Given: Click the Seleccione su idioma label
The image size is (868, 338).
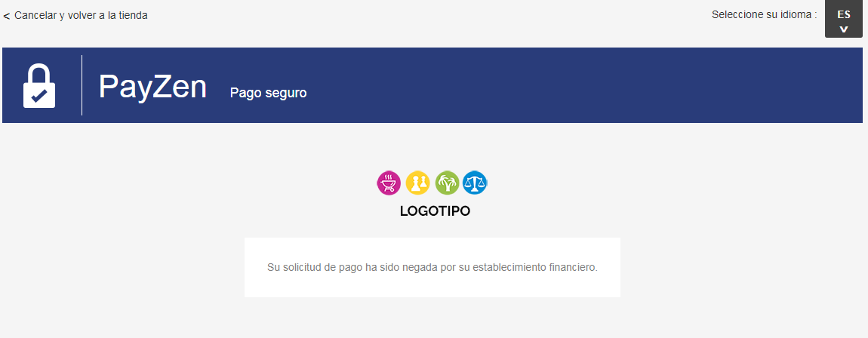Looking at the screenshot, I should click(x=765, y=15).
